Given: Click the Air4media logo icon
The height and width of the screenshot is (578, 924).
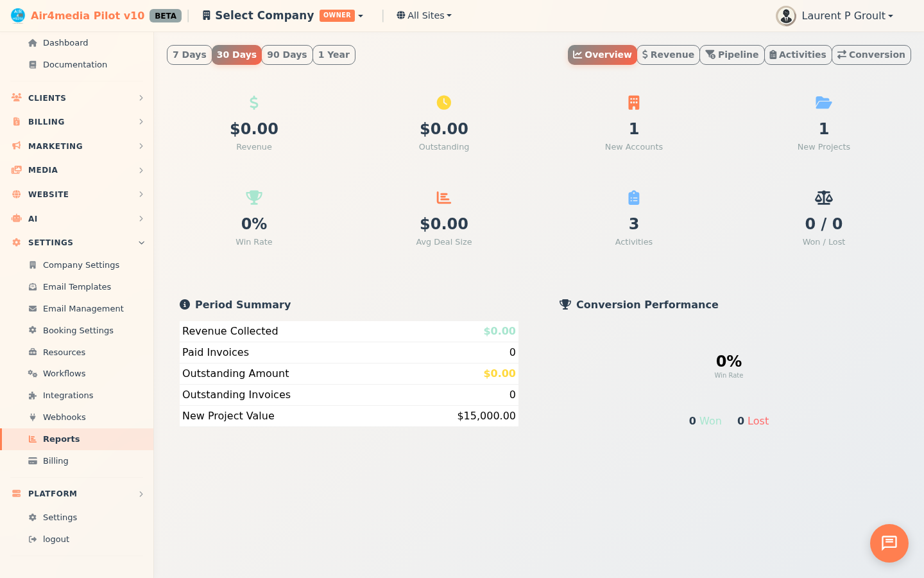Looking at the screenshot, I should (x=18, y=15).
